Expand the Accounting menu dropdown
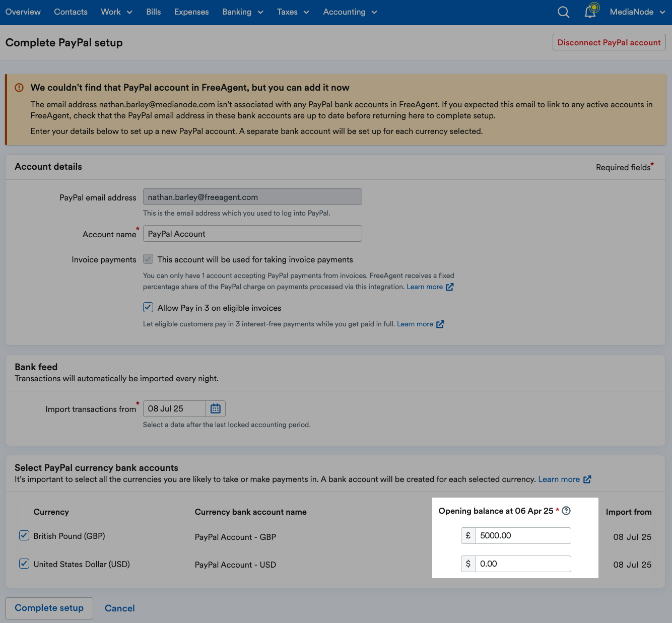Viewport: 672px width, 623px height. coord(350,12)
